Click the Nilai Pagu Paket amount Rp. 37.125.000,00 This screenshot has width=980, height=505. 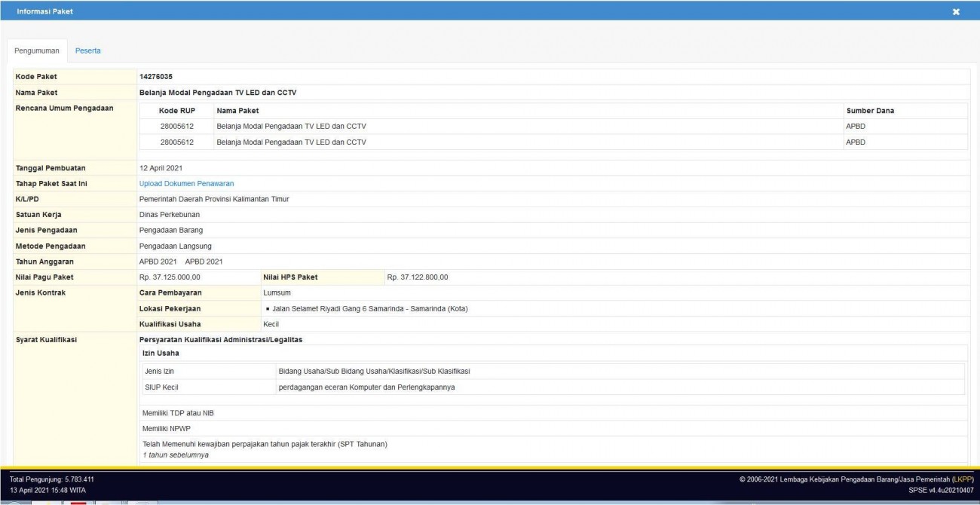[x=170, y=277]
